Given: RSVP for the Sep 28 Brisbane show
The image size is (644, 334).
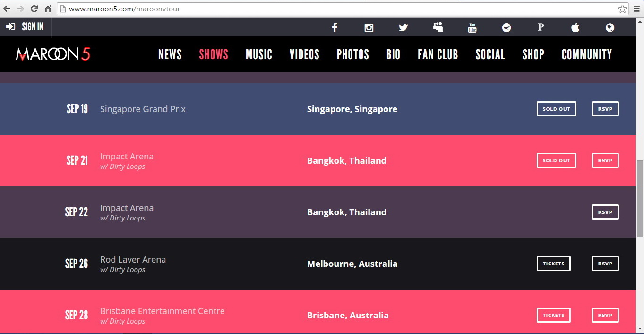Looking at the screenshot, I should pyautogui.click(x=605, y=315).
